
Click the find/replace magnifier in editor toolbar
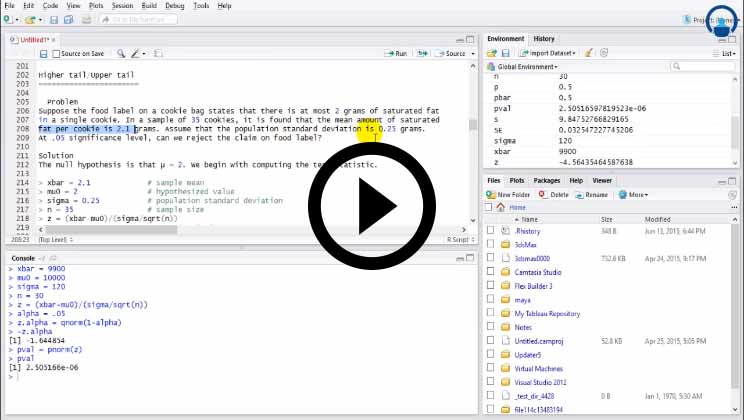coord(122,53)
